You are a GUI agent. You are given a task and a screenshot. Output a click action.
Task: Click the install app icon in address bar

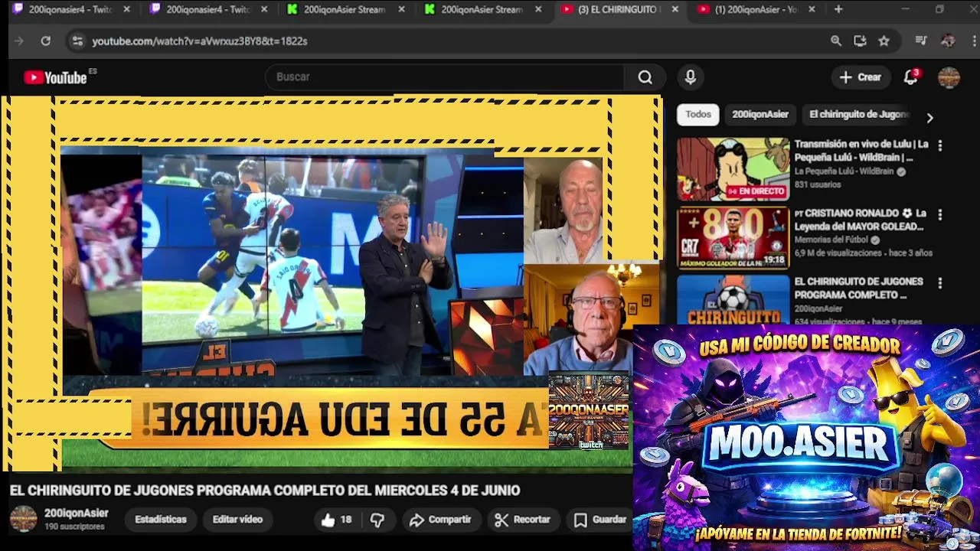point(860,41)
